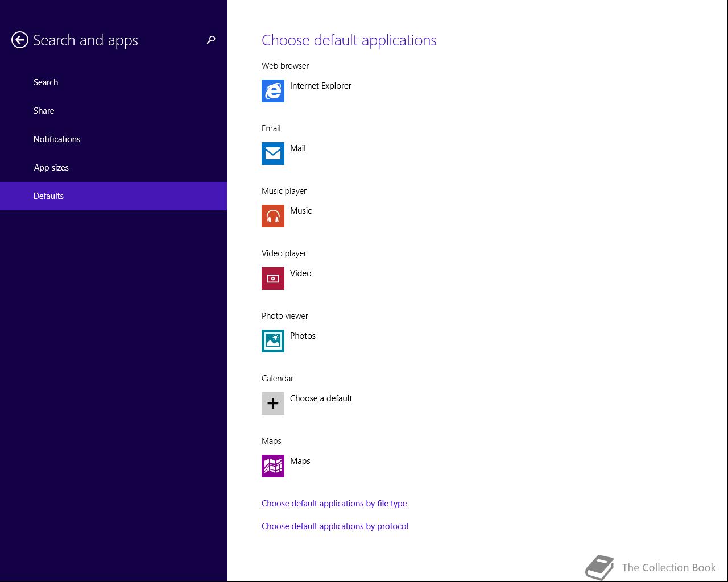Open Choose default applications by file type

click(334, 504)
